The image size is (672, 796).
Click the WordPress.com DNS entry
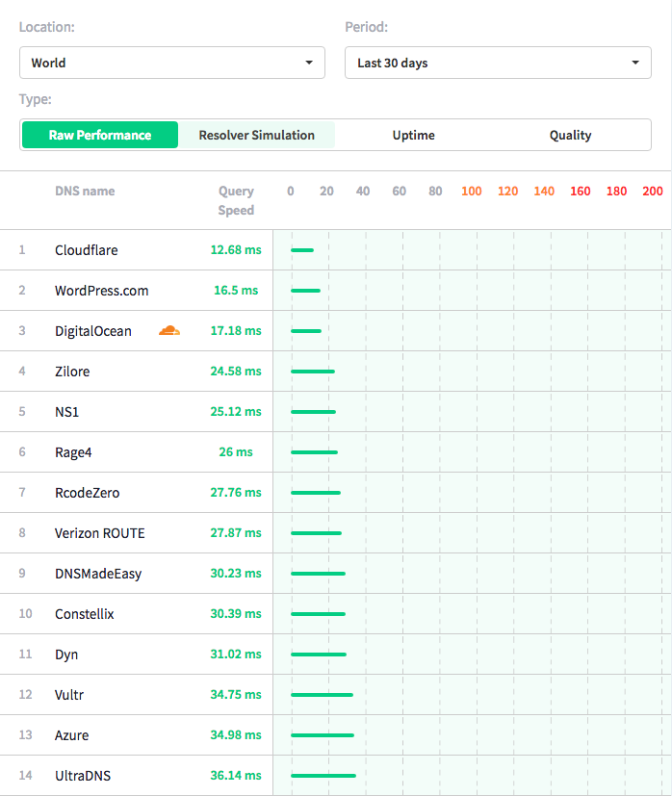click(x=101, y=291)
